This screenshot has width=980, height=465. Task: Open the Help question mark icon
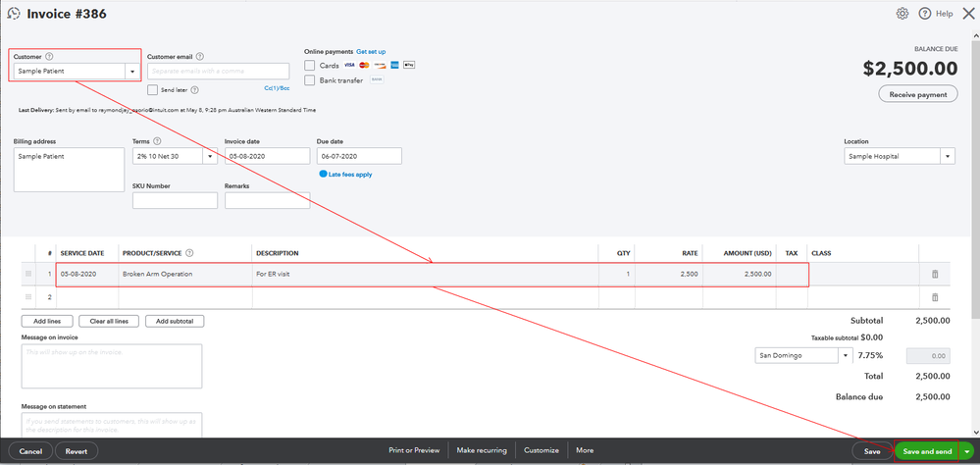point(924,14)
